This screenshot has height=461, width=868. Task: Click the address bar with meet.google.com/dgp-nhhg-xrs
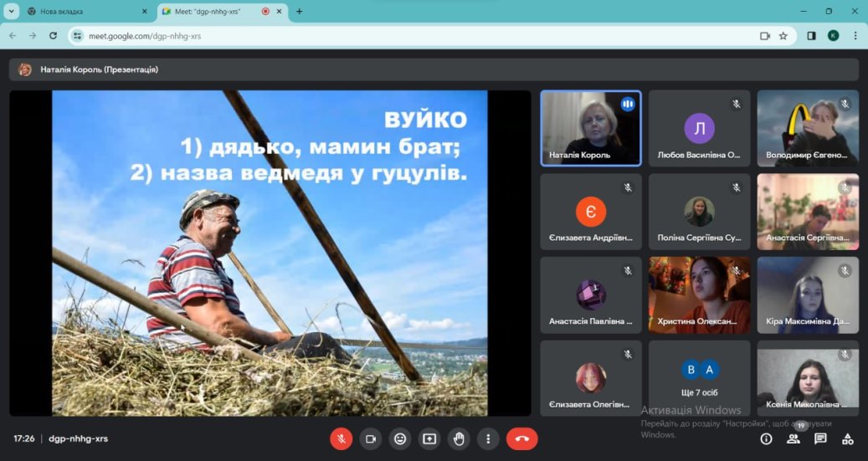click(432, 36)
